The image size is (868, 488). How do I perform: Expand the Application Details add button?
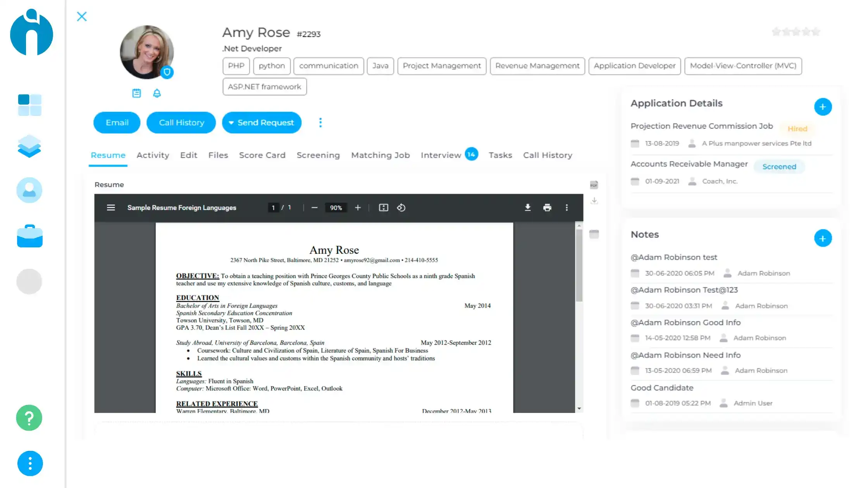[823, 107]
